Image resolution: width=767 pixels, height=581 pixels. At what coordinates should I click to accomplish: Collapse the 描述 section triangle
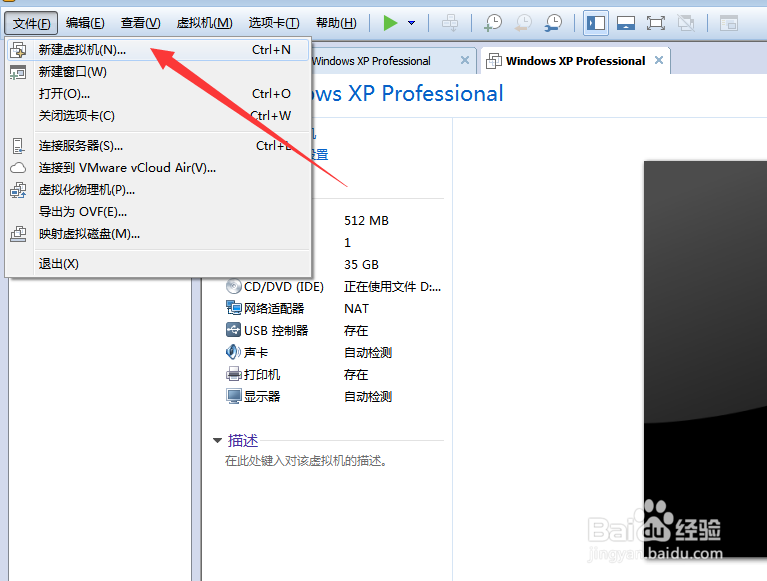tap(218, 441)
